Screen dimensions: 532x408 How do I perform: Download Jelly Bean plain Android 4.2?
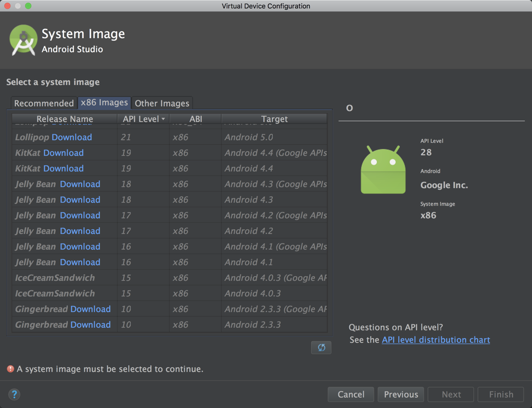80,231
